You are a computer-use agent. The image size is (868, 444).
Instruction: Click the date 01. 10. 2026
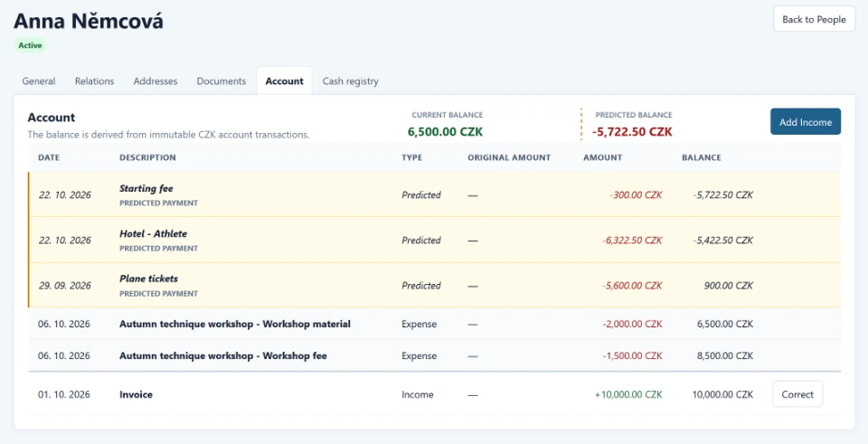coord(64,395)
